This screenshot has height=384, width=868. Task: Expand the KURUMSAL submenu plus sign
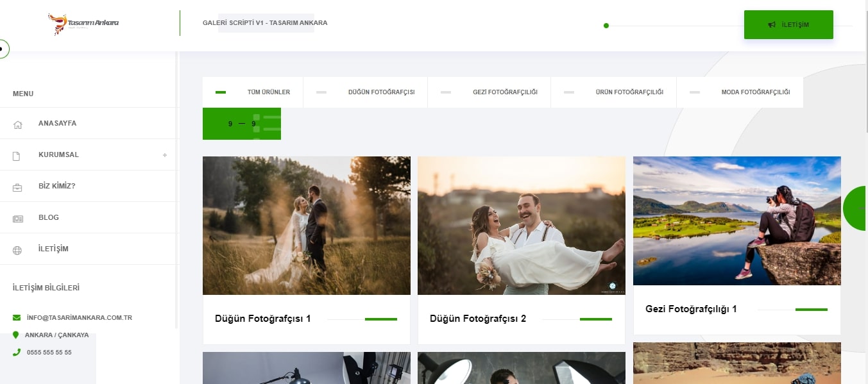(165, 155)
